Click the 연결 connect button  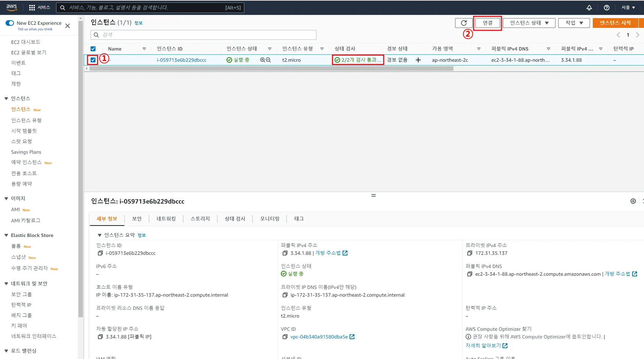488,23
